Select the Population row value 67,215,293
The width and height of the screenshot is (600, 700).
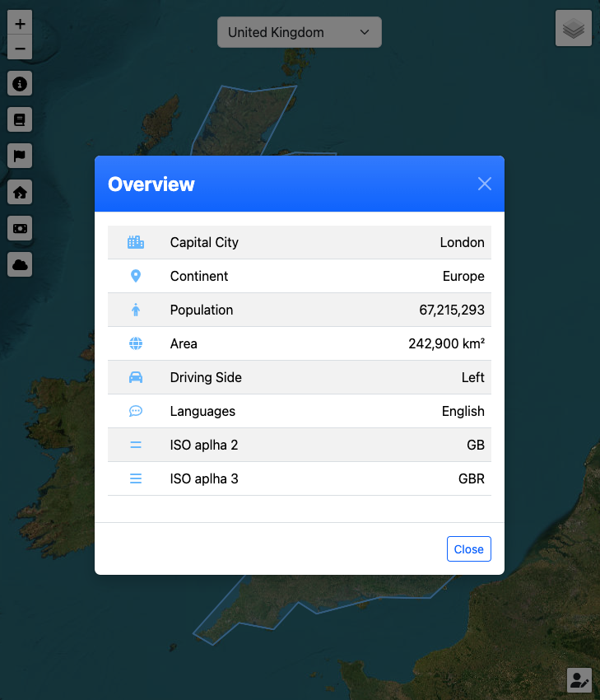[451, 310]
